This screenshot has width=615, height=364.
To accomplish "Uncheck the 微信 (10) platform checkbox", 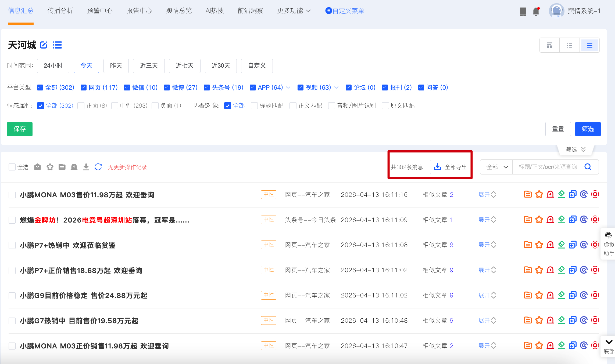I will [x=127, y=88].
